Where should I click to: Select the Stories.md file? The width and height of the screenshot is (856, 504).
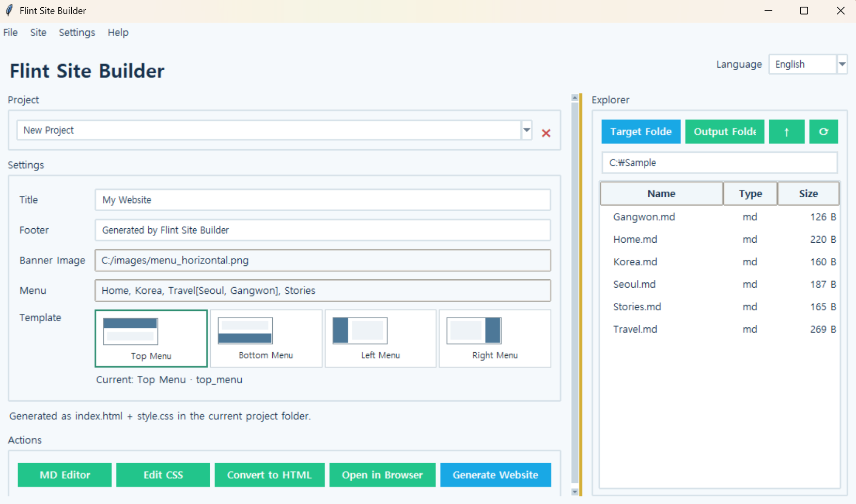(720, 307)
